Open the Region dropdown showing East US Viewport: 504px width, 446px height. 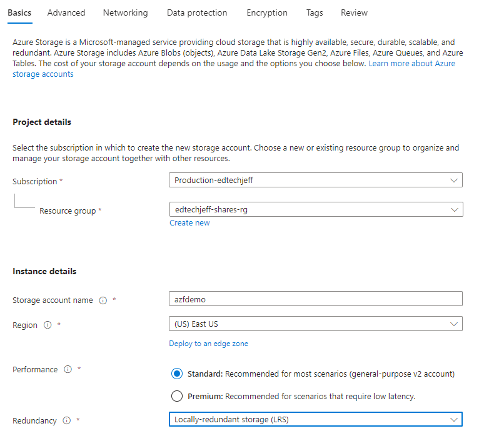(315, 324)
